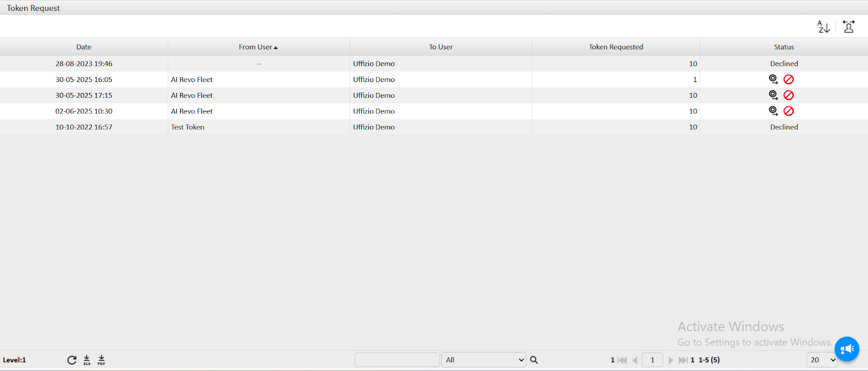Image resolution: width=868 pixels, height=371 pixels.
Task: Click the search text field
Action: (x=397, y=360)
